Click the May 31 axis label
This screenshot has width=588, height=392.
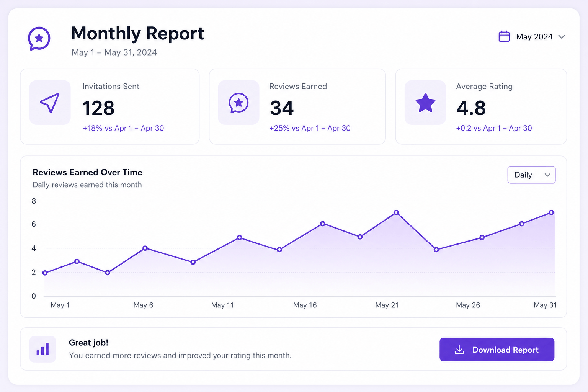545,305
